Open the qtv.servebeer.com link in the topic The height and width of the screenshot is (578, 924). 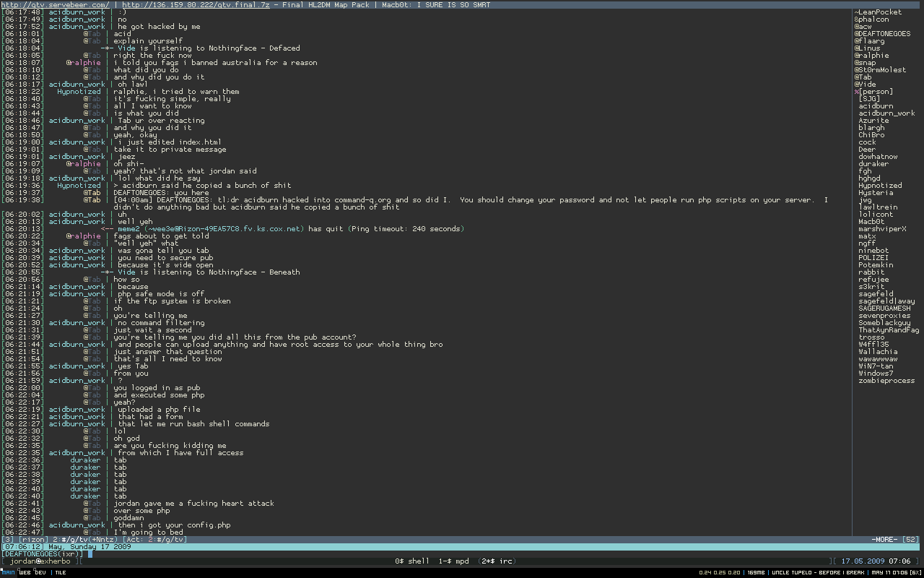click(56, 4)
